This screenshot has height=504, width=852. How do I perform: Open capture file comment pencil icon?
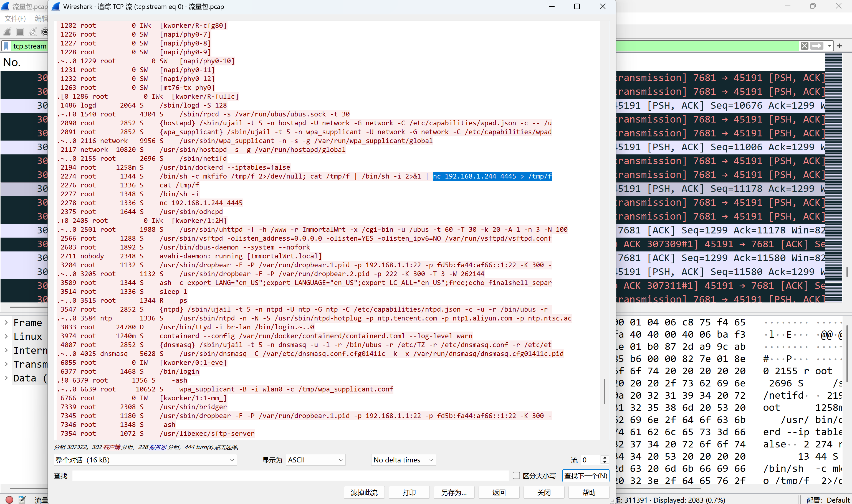pos(22,500)
